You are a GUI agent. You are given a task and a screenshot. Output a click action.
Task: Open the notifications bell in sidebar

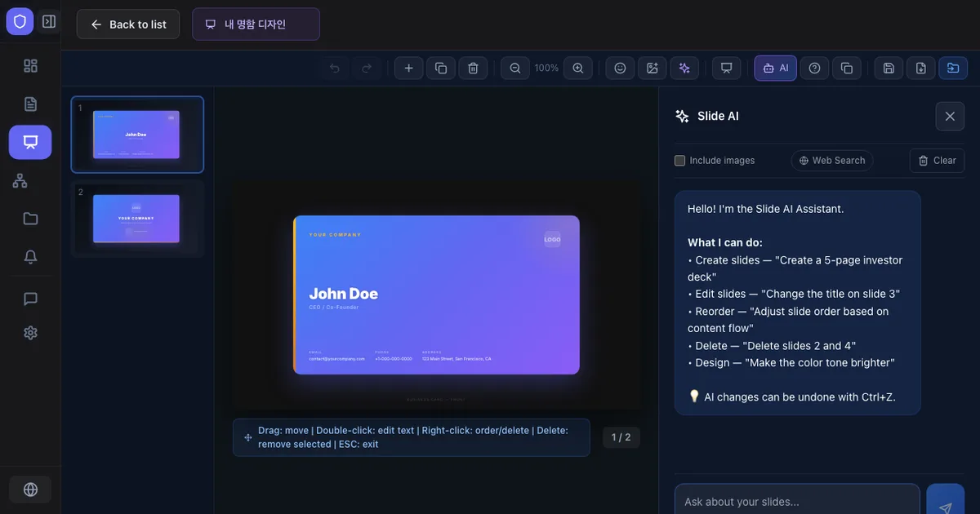point(30,256)
